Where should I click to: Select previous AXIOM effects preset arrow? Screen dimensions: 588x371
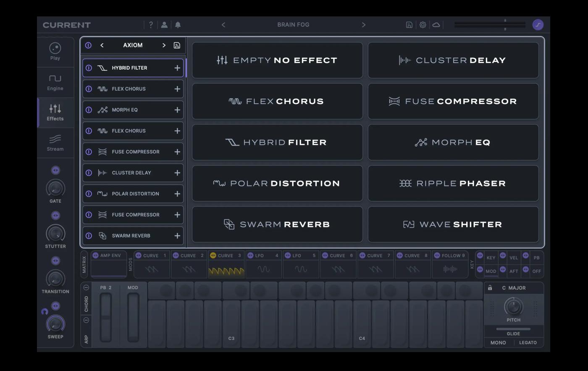point(102,45)
